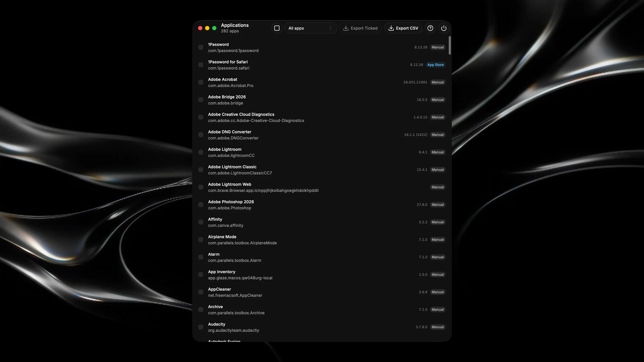Click the Alarm app name
Viewport: 644px width, 362px height.
point(214,254)
